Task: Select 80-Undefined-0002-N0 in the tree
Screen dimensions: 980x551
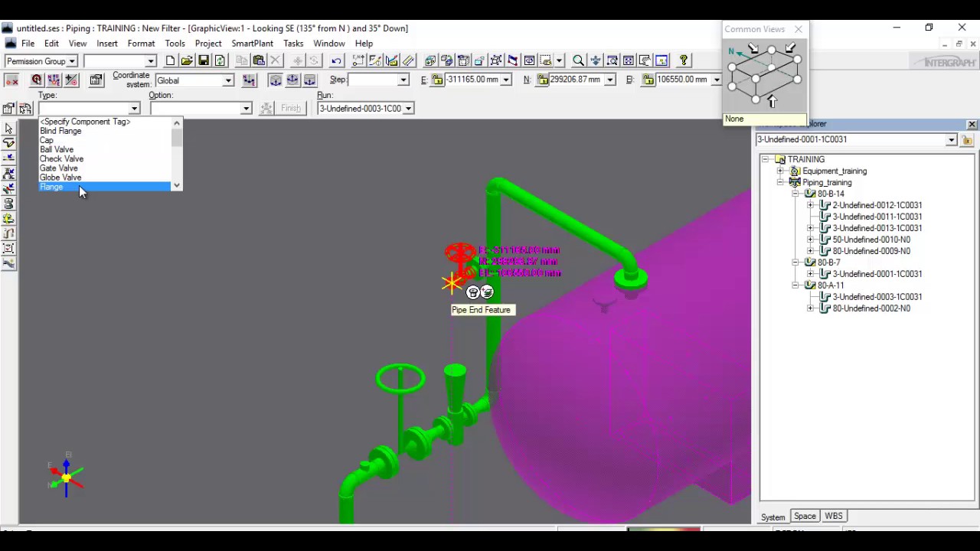Action: pos(871,308)
